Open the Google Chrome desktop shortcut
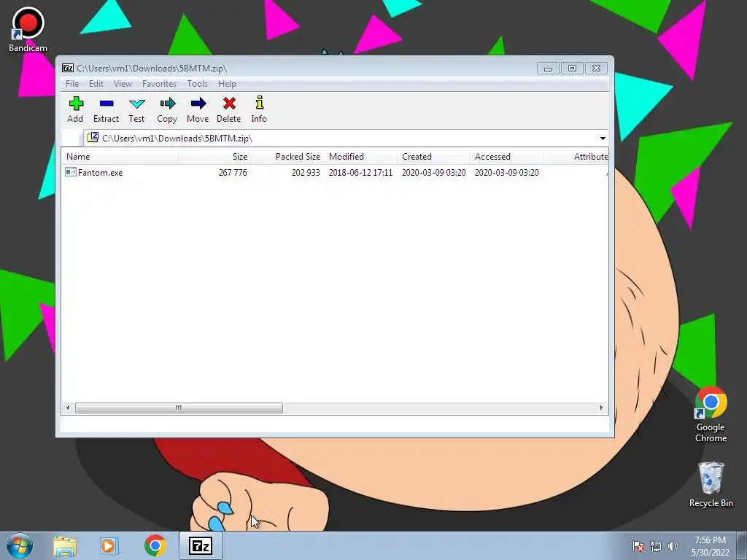The width and height of the screenshot is (747, 560). pos(711,414)
